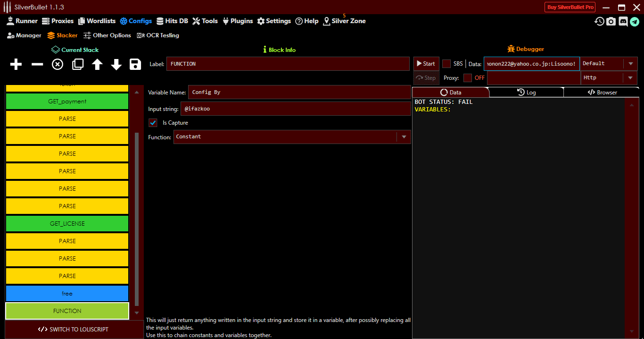644x339 pixels.
Task: Switch to the Stacker view
Action: pos(62,35)
